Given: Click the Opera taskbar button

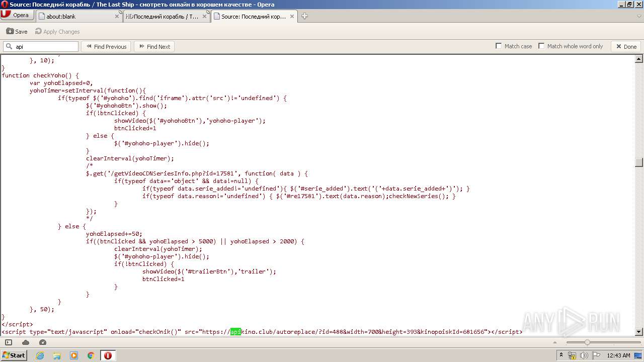Looking at the screenshot, I should (108, 355).
